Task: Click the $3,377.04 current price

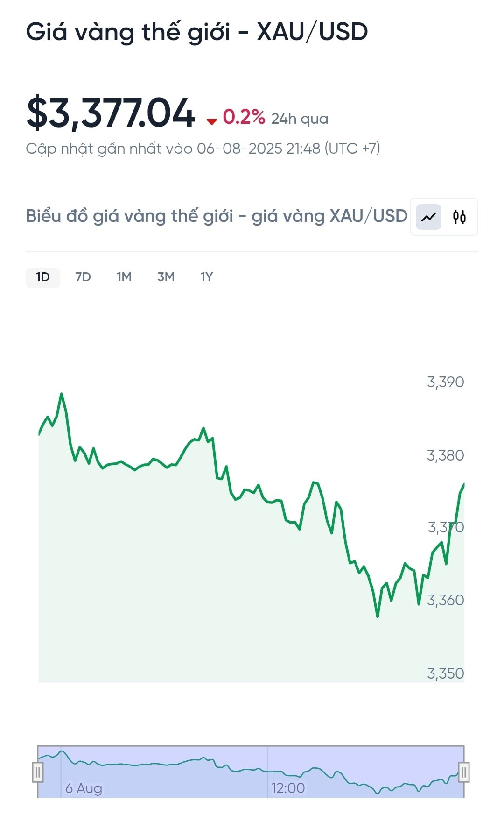Action: (111, 113)
